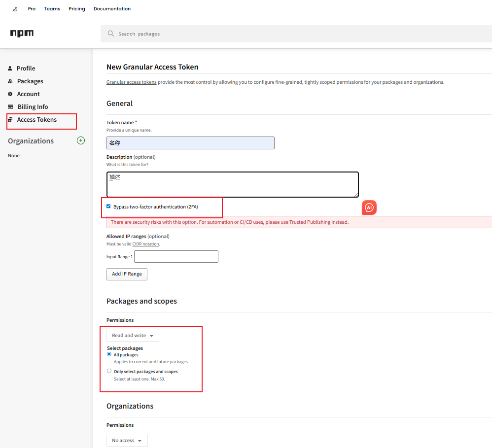
Task: Click 'Applies to current and future packages.'
Action: point(151,362)
